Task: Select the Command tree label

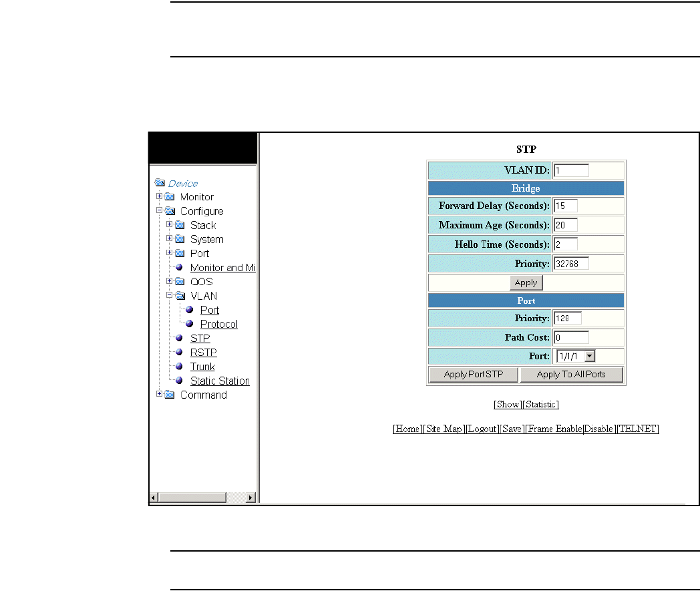Action: tap(204, 395)
